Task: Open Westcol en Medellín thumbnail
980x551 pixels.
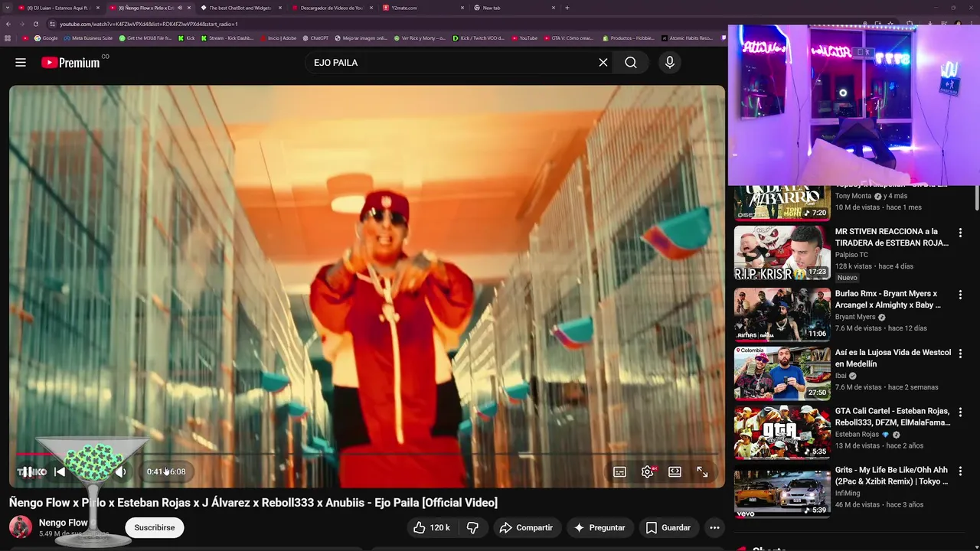Action: 782,373
